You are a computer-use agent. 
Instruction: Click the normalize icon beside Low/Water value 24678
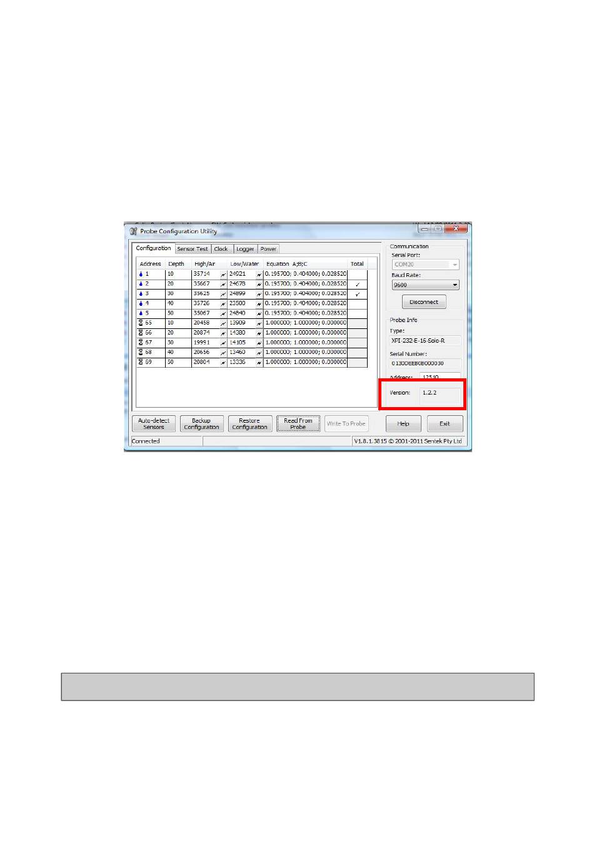(259, 284)
